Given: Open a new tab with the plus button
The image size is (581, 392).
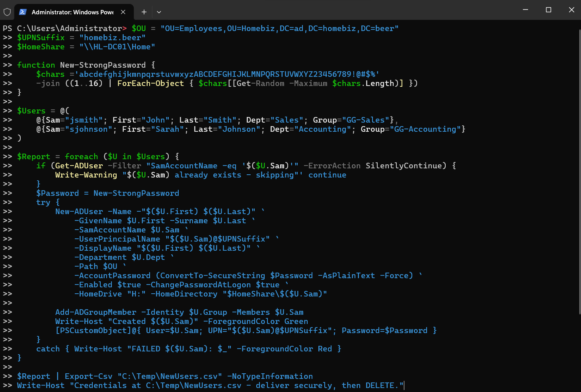Looking at the screenshot, I should [144, 12].
